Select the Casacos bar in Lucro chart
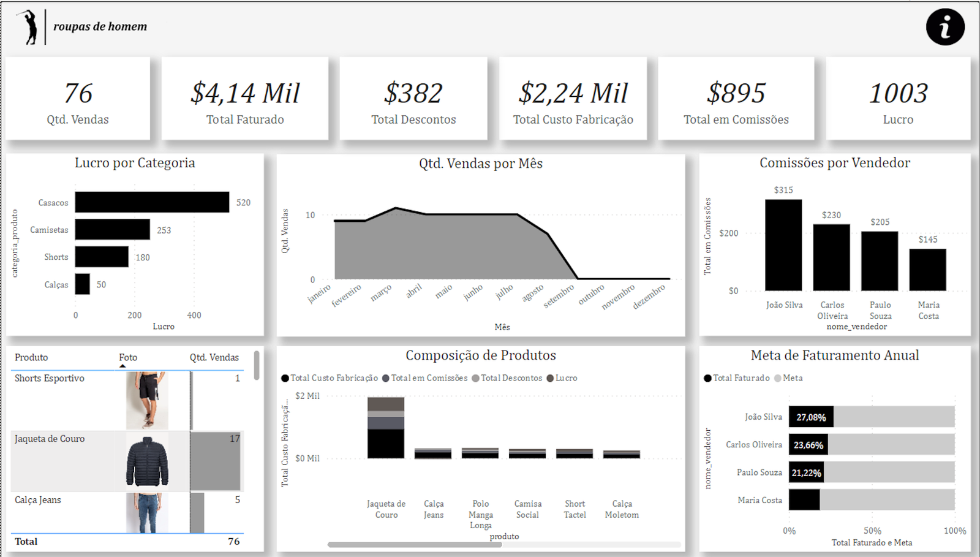 coord(152,202)
